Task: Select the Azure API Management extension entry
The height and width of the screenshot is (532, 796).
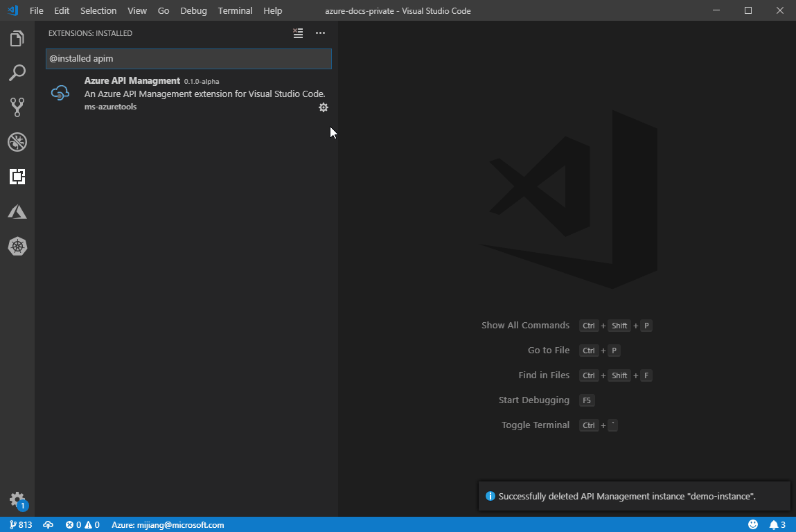Action: [187, 94]
